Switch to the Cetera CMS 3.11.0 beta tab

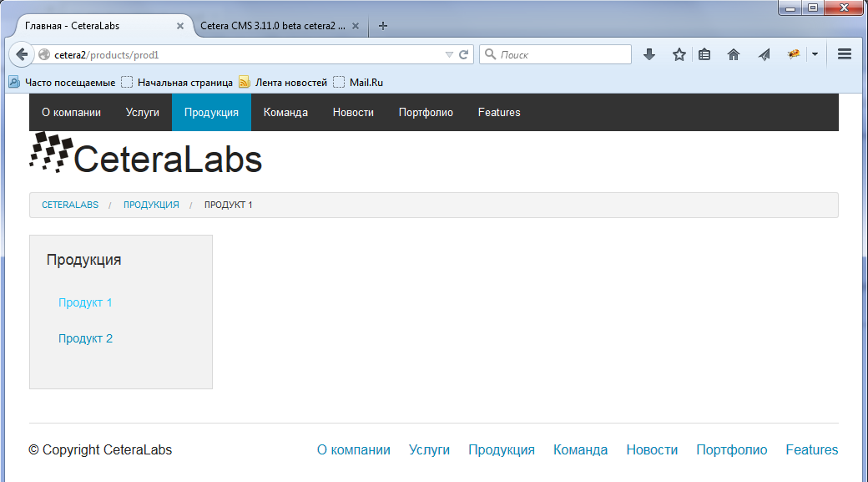(x=280, y=26)
